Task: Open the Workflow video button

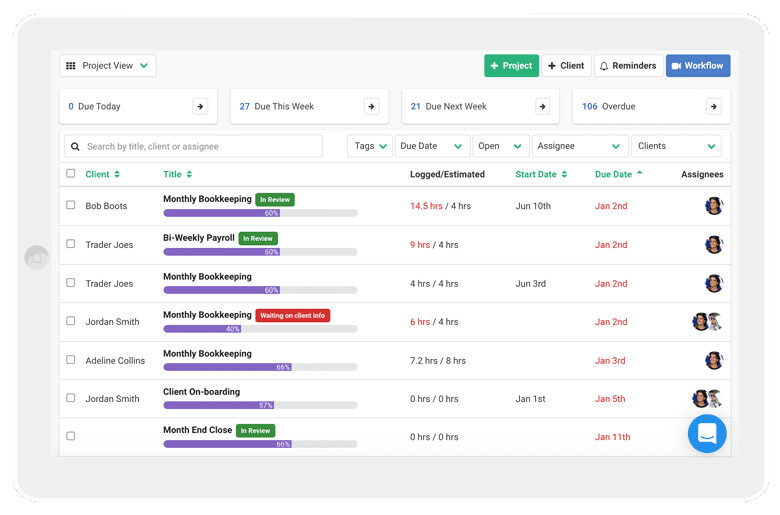Action: (698, 66)
